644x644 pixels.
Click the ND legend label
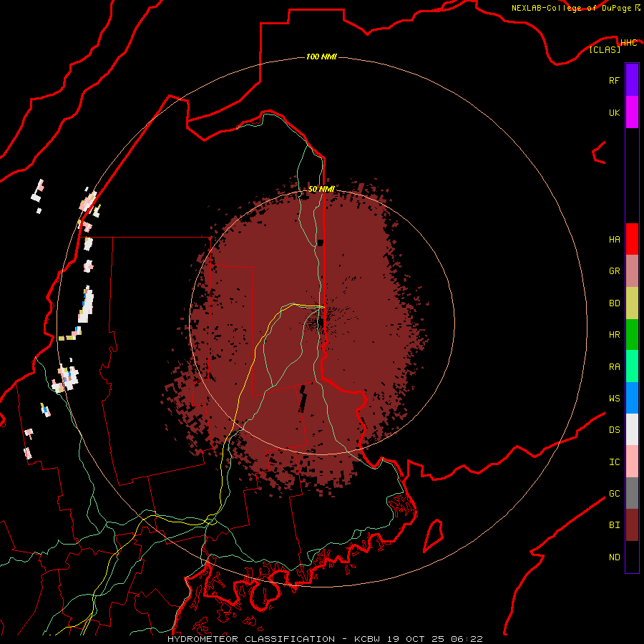point(614,557)
